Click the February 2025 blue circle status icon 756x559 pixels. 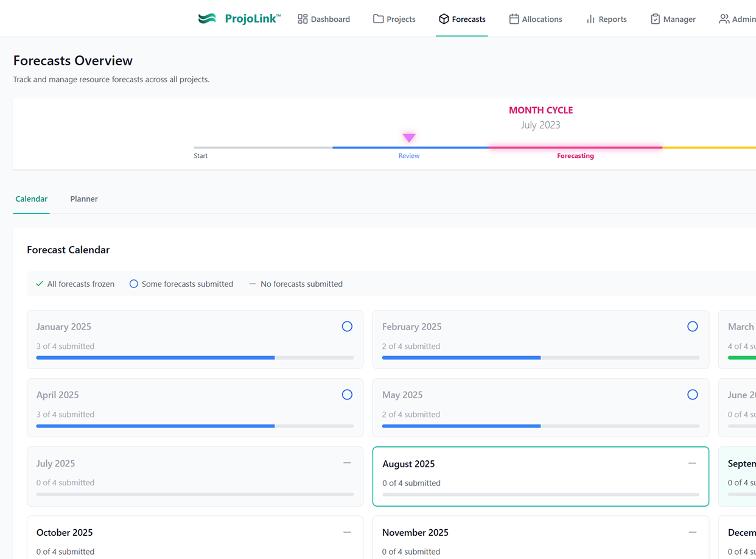tap(693, 326)
